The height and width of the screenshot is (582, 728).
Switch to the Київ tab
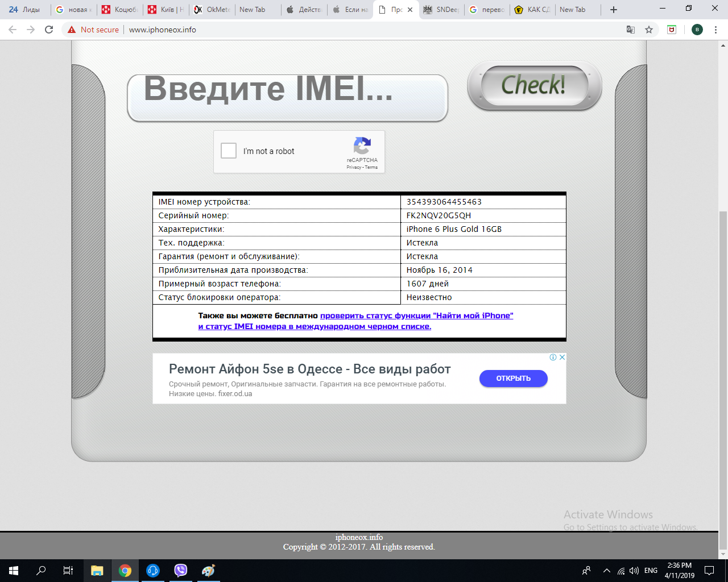tap(166, 10)
